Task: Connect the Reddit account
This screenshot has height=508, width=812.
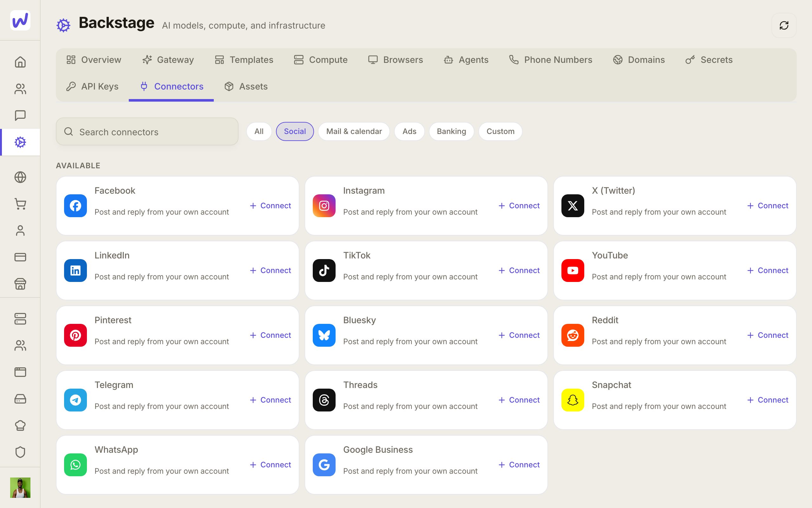Action: tap(768, 335)
